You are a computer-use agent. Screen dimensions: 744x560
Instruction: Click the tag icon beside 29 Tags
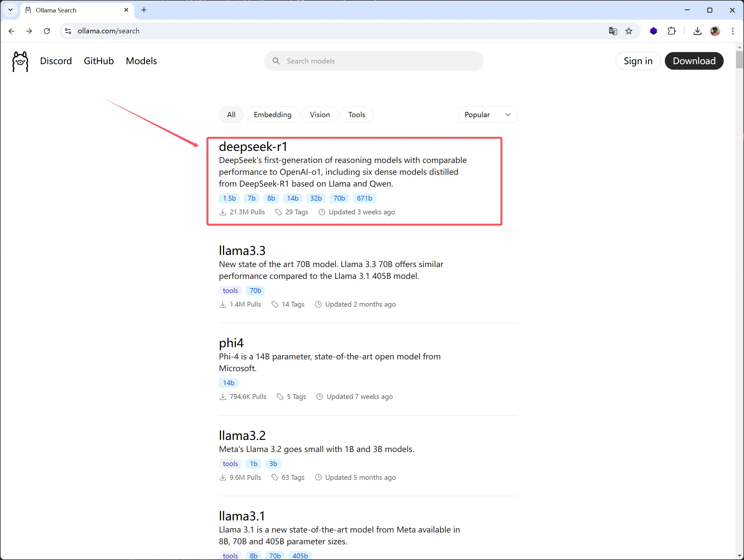(278, 212)
